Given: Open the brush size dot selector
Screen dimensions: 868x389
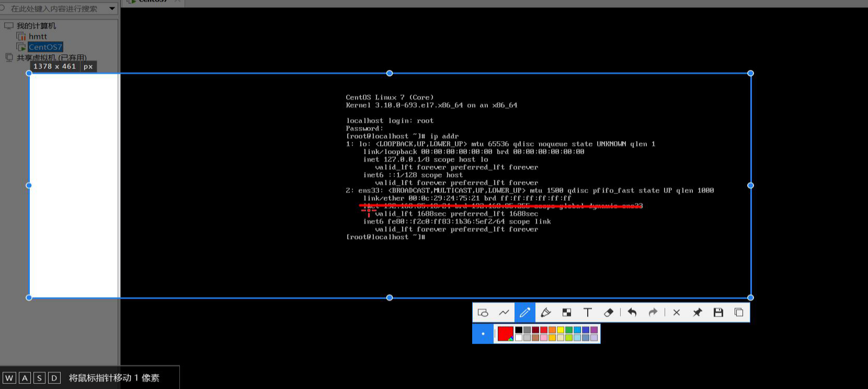Looking at the screenshot, I should click(483, 334).
